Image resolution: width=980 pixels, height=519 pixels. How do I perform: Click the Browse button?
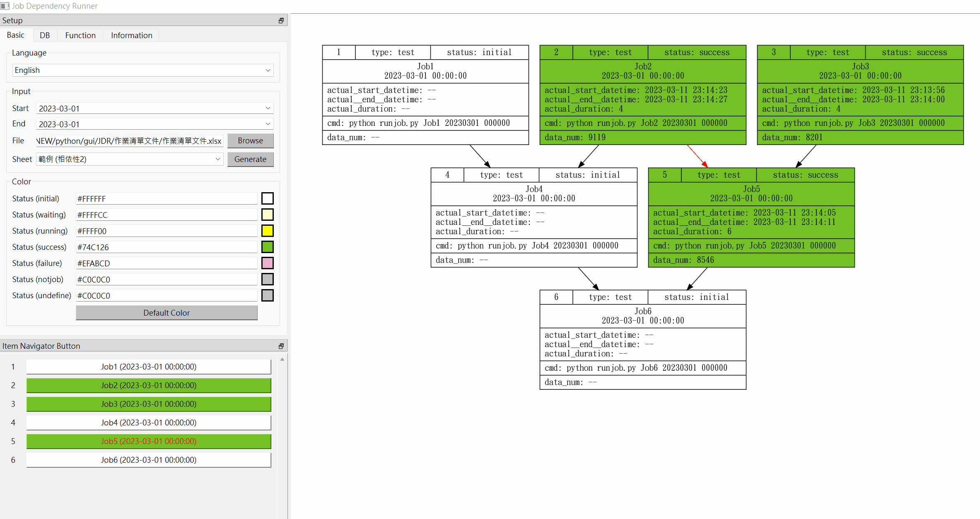point(250,140)
